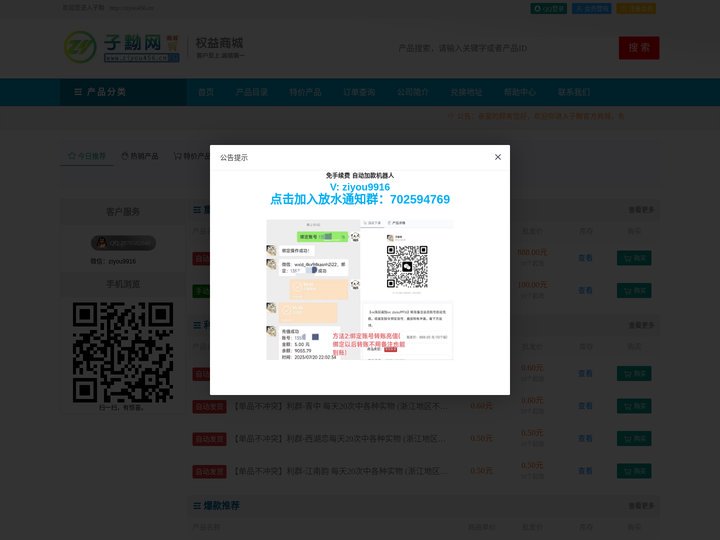Open the chat screenshot image in the dialog
Screen dimensions: 720x540
(360, 289)
